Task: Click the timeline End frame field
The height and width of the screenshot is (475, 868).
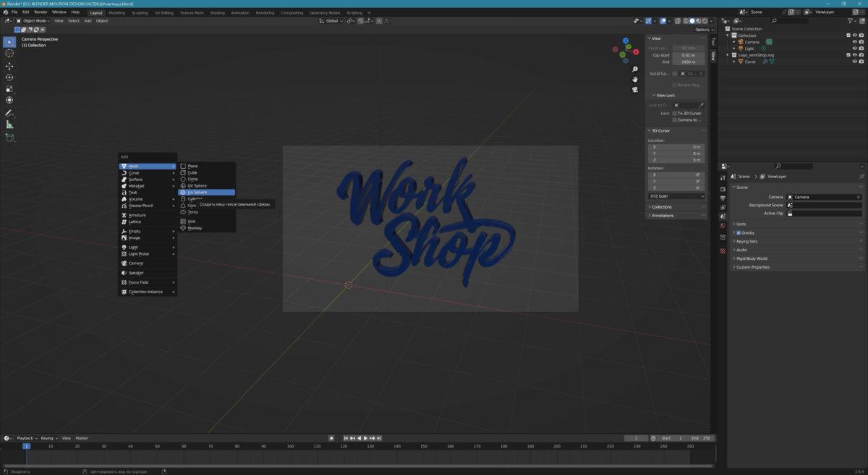Action: tap(702, 438)
